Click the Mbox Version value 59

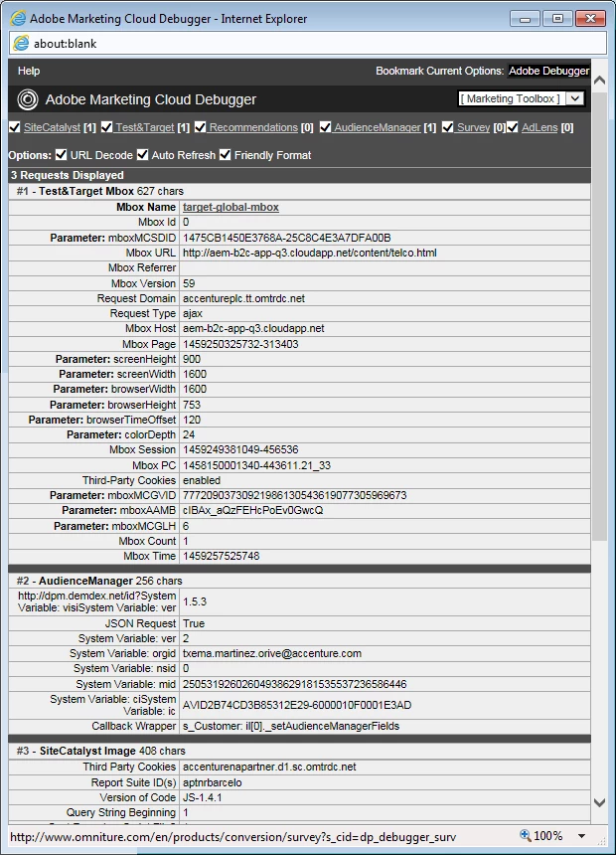click(x=189, y=283)
